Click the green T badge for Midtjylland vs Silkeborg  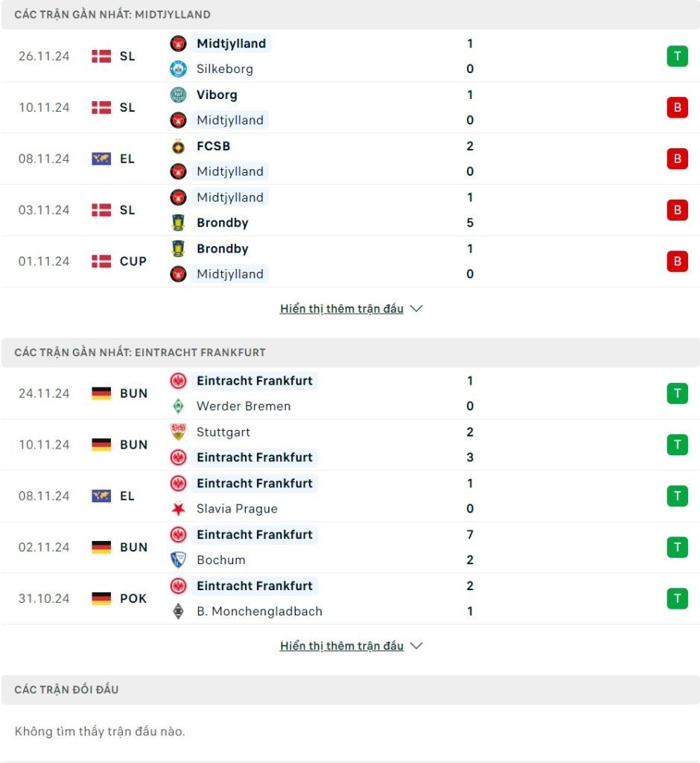pos(677,57)
